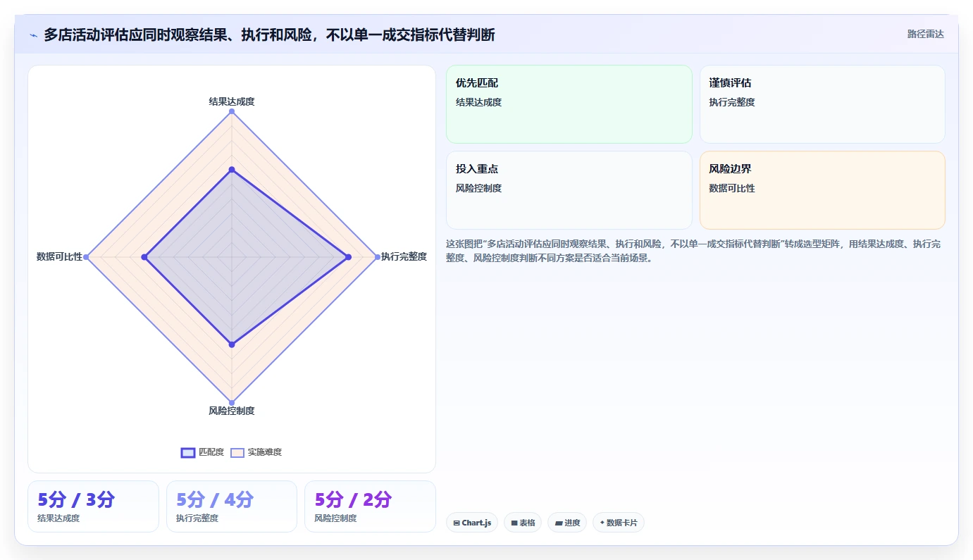Open the 优先匹配 card
The height and width of the screenshot is (560, 973).
pos(569,104)
